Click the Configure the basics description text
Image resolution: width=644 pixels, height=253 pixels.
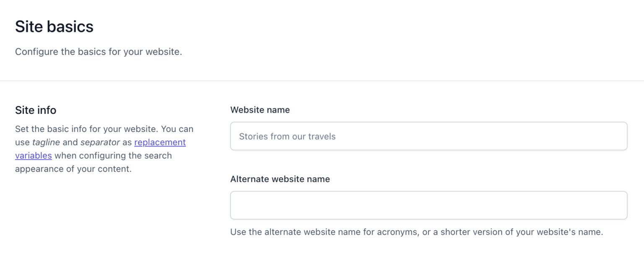[x=99, y=52]
